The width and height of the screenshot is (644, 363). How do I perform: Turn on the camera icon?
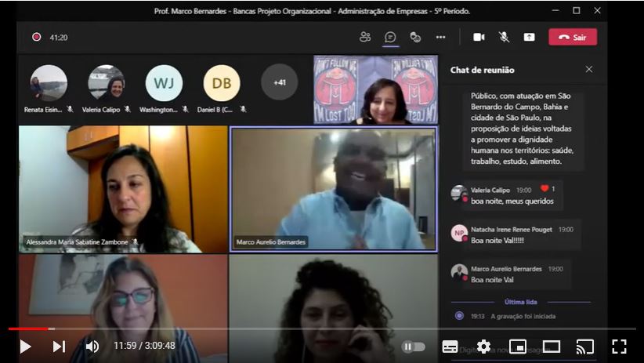479,37
